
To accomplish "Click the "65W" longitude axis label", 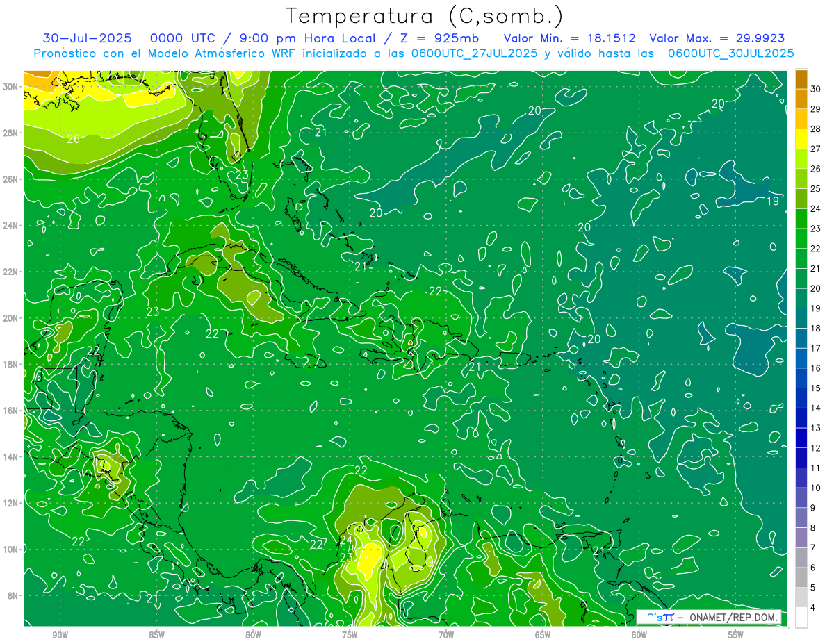I will pyautogui.click(x=543, y=636).
